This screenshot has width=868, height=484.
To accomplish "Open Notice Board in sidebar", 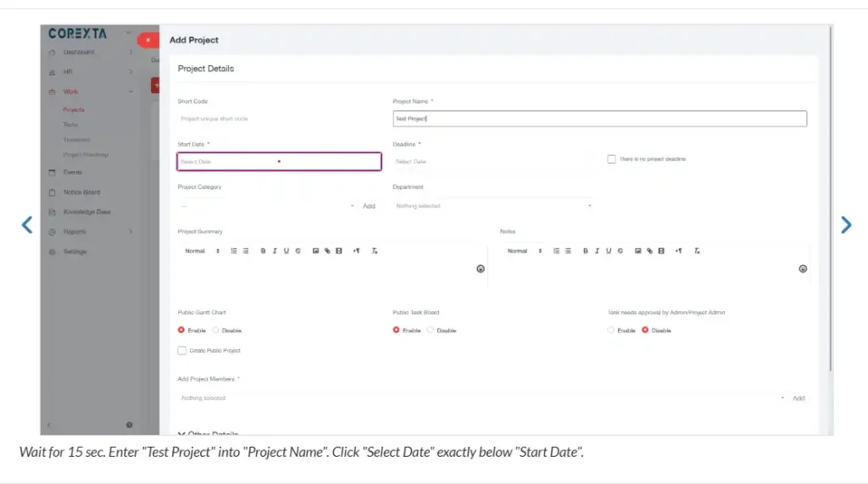I will point(81,192).
